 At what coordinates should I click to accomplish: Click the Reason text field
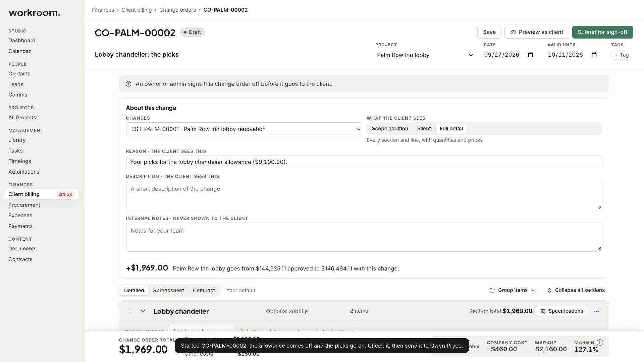click(364, 162)
